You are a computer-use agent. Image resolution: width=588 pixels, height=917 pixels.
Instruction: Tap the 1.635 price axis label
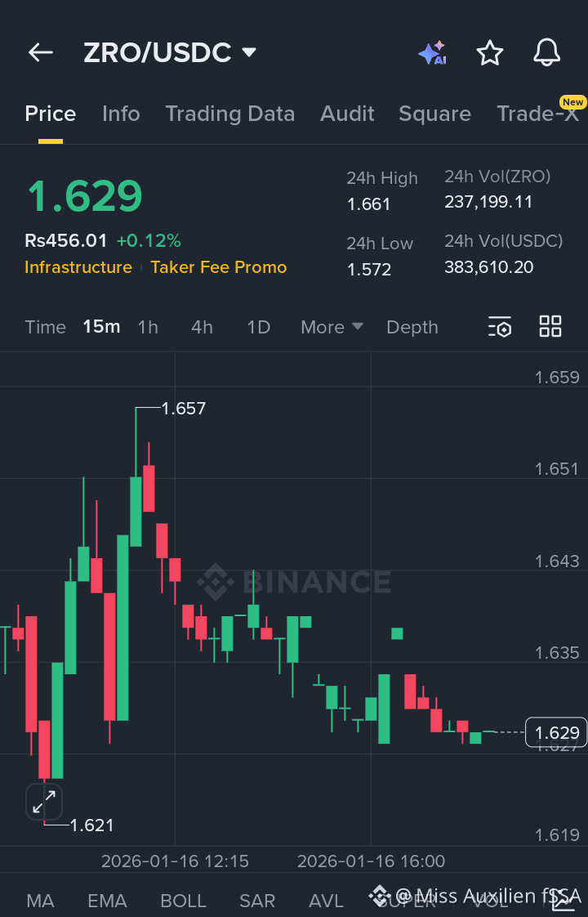point(557,653)
